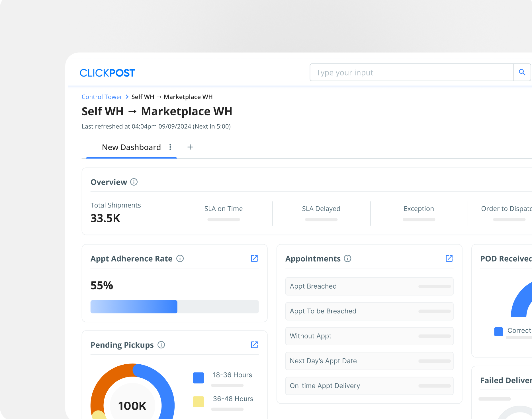
Task: Show info tooltip beside Overview heading
Action: (x=134, y=182)
